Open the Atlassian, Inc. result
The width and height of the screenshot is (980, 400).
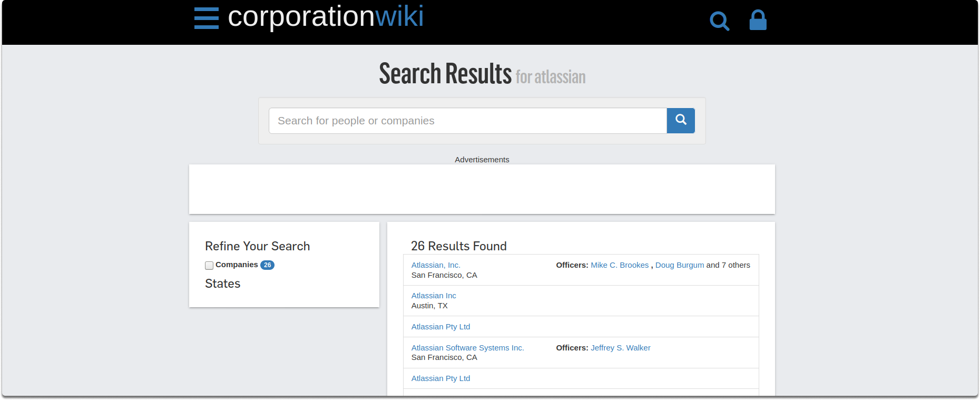click(436, 265)
